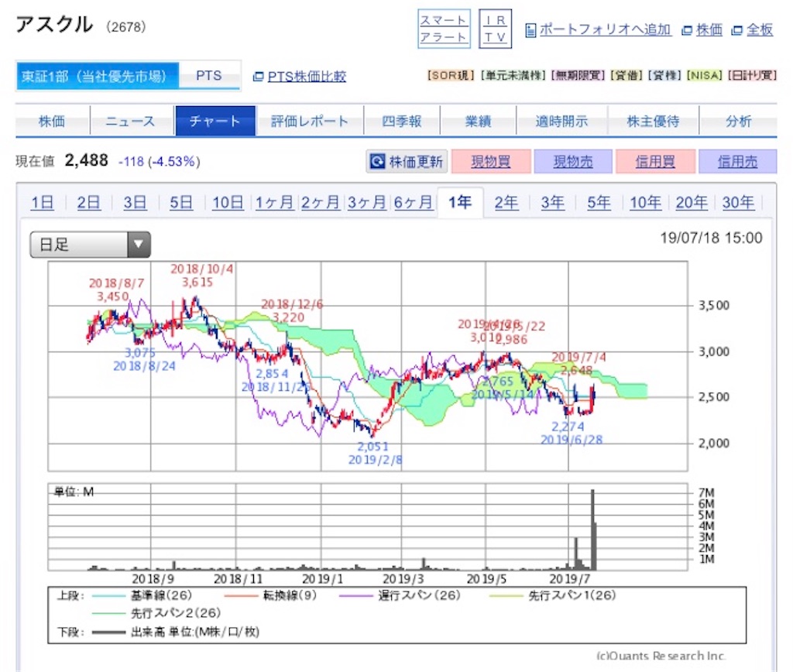The height and width of the screenshot is (672, 793).
Task: Set chart period to 5年
Action: pyautogui.click(x=599, y=202)
